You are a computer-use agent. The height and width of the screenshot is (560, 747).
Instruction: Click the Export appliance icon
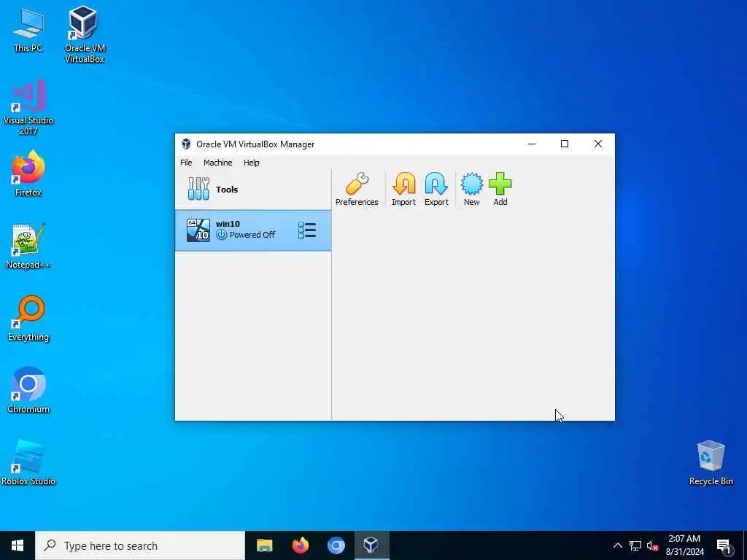tap(436, 190)
